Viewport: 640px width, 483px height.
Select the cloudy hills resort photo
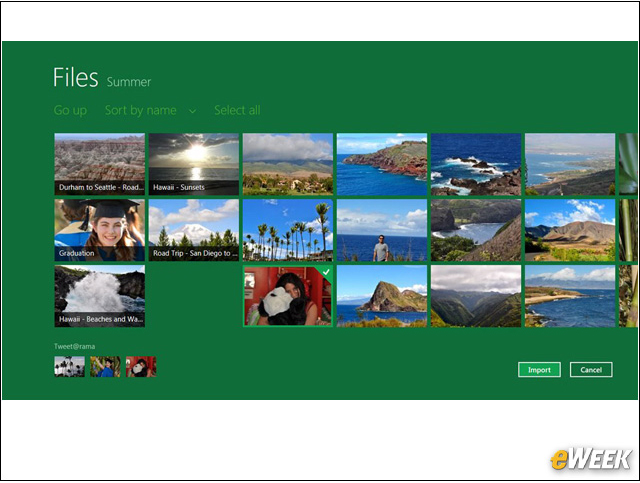pos(288,164)
